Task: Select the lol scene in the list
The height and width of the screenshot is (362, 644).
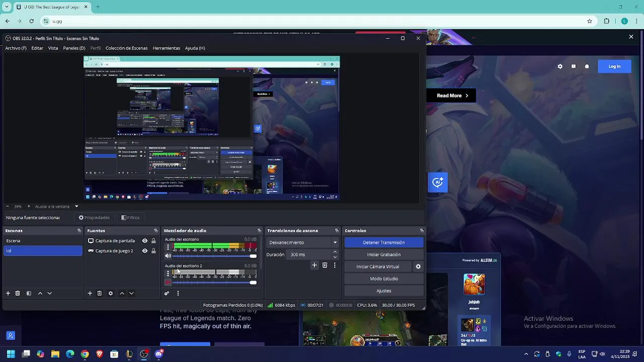Action: [43, 251]
